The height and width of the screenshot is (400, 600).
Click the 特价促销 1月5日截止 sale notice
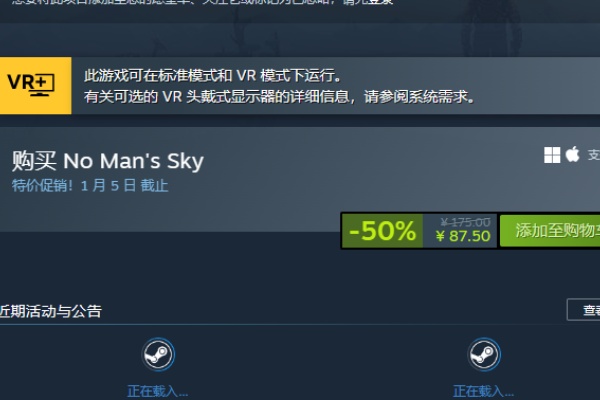point(90,186)
